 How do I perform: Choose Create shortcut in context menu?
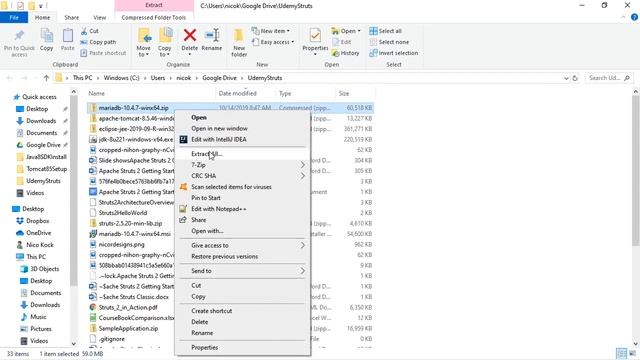(x=242, y=311)
